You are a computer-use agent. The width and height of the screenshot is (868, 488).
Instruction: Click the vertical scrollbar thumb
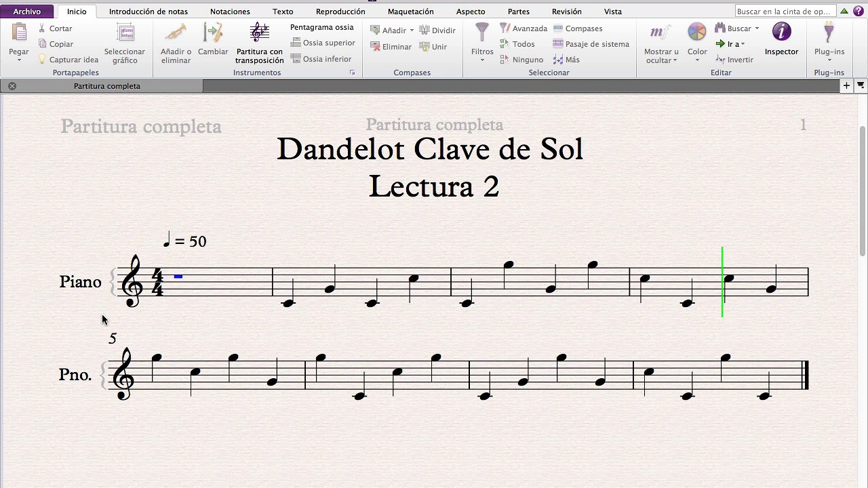coord(863,191)
